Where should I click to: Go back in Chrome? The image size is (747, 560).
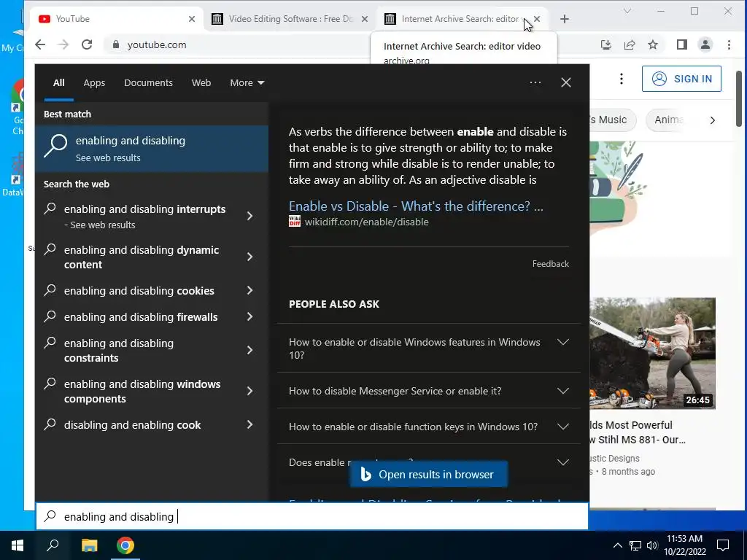(40, 44)
